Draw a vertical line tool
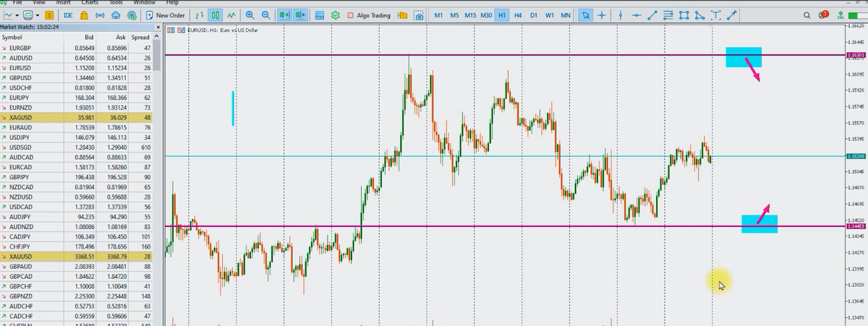868x326 pixels. [x=621, y=15]
